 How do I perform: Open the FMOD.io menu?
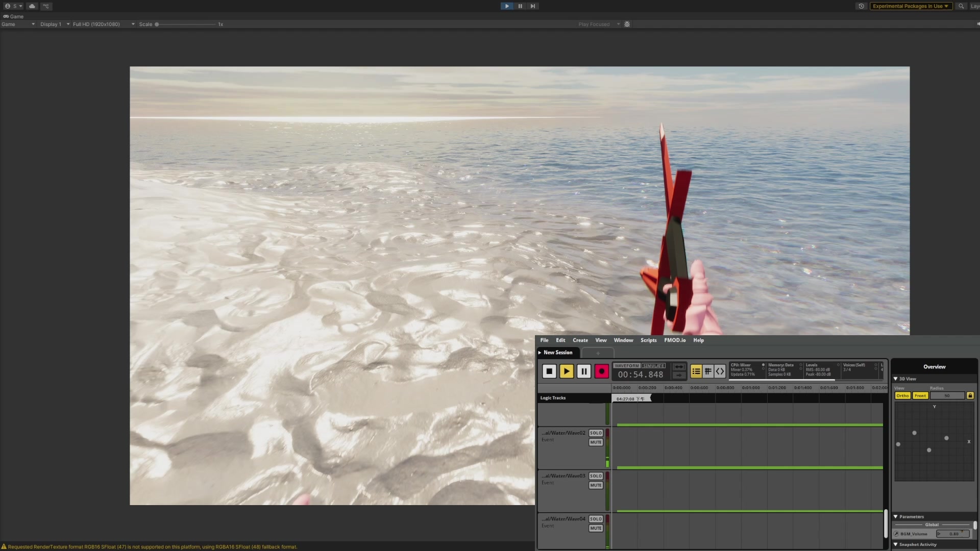click(x=675, y=340)
